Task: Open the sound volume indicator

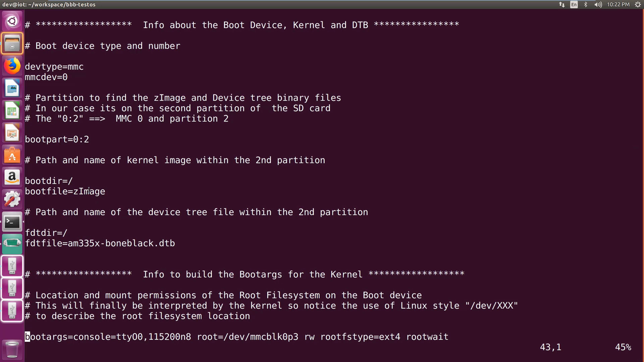Action: click(x=598, y=5)
